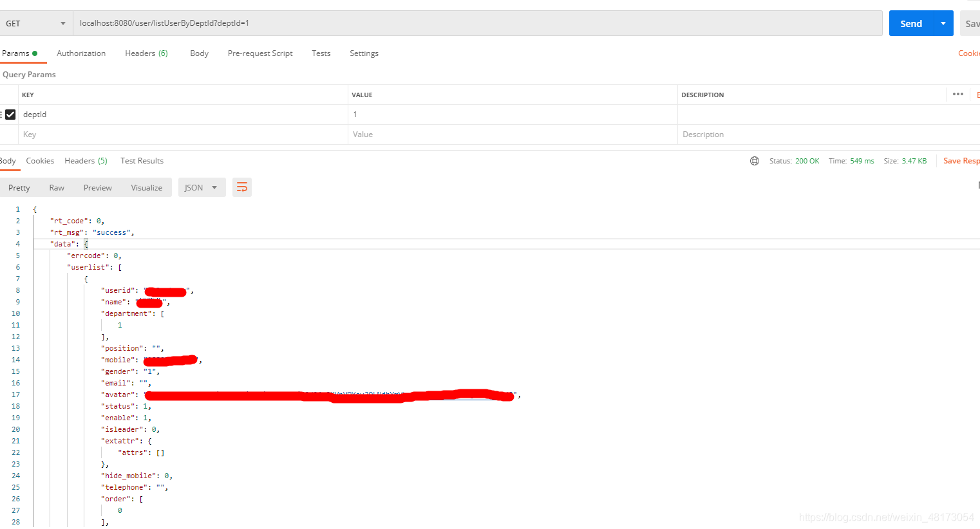Viewport: 980px width, 529px height.
Task: Select the Preview view mode
Action: pos(98,188)
